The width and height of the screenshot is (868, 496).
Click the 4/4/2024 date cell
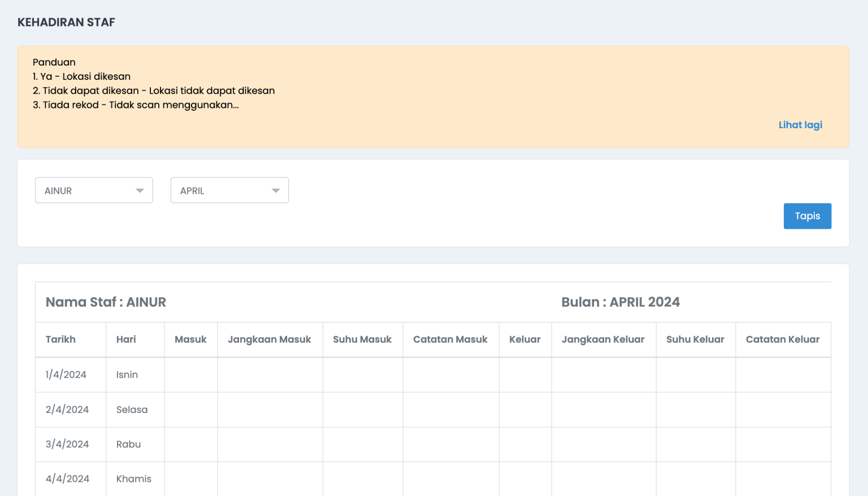tap(67, 478)
